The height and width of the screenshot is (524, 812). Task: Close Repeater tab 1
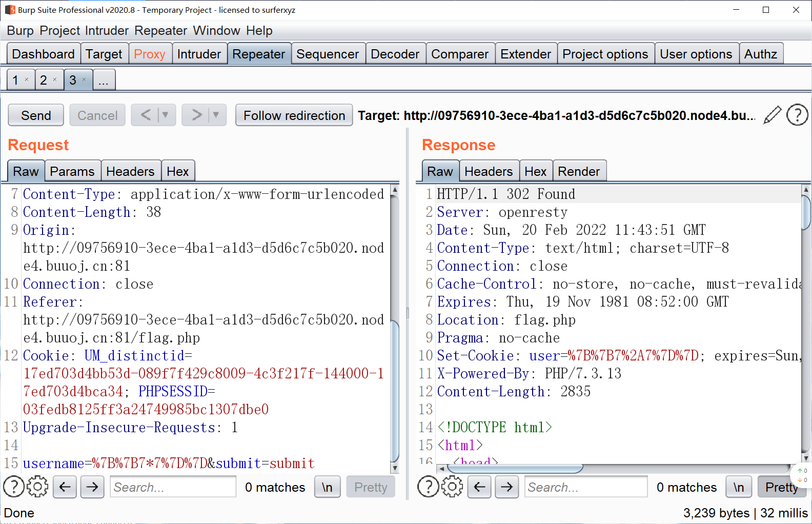(x=27, y=79)
